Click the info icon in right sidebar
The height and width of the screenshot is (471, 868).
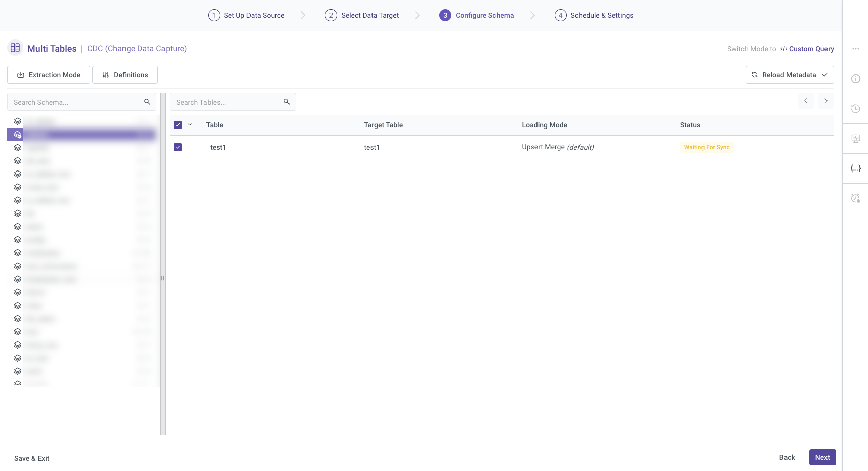[855, 79]
